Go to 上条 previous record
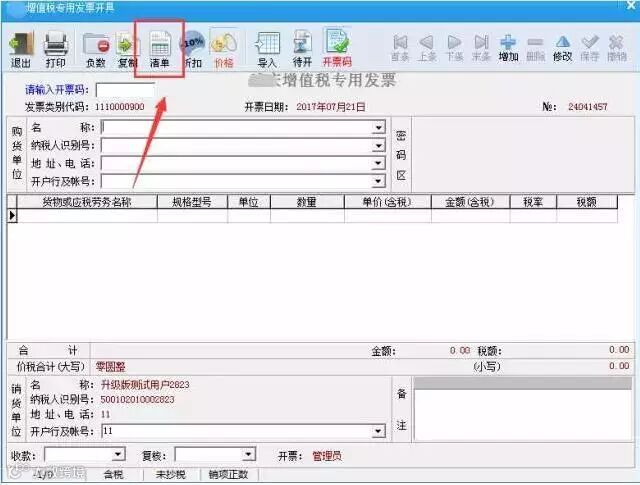640x485 pixels. point(427,48)
